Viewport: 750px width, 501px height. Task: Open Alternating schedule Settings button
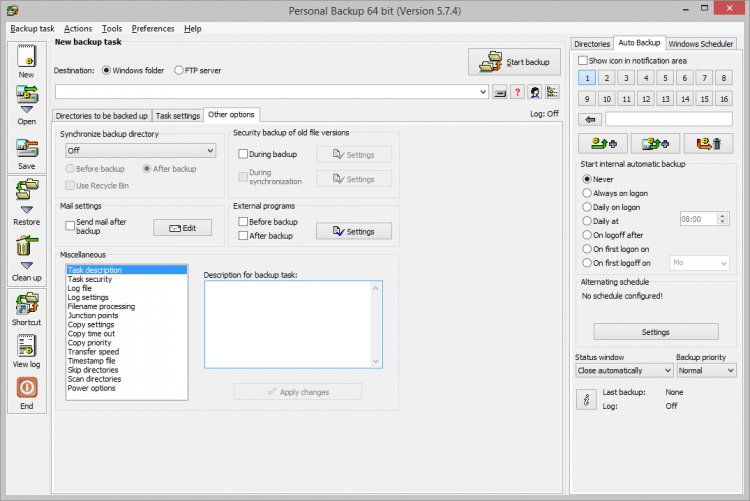pos(656,332)
